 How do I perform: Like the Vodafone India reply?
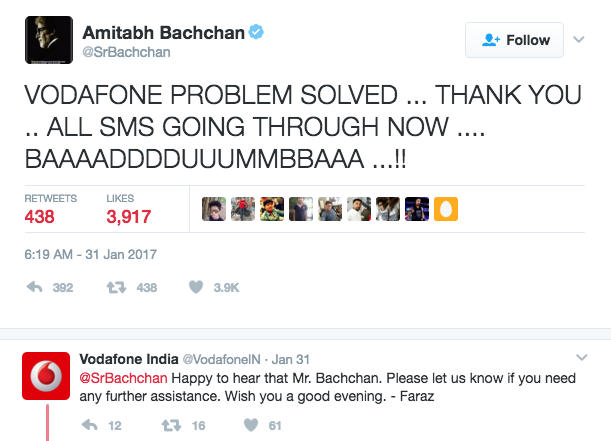click(x=248, y=426)
